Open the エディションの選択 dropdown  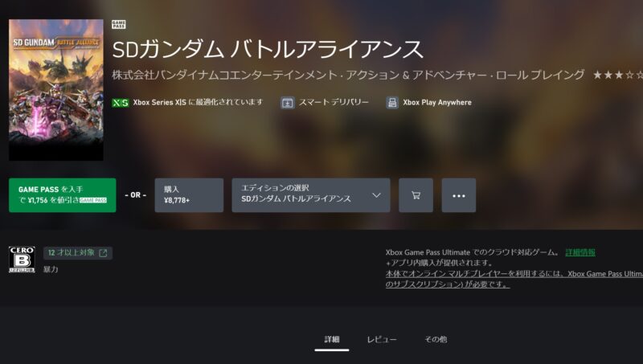click(x=311, y=195)
